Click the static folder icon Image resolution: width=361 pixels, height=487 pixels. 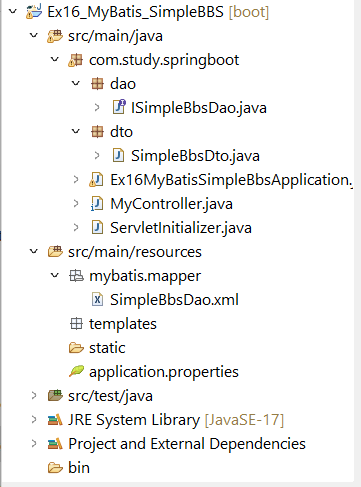point(76,348)
